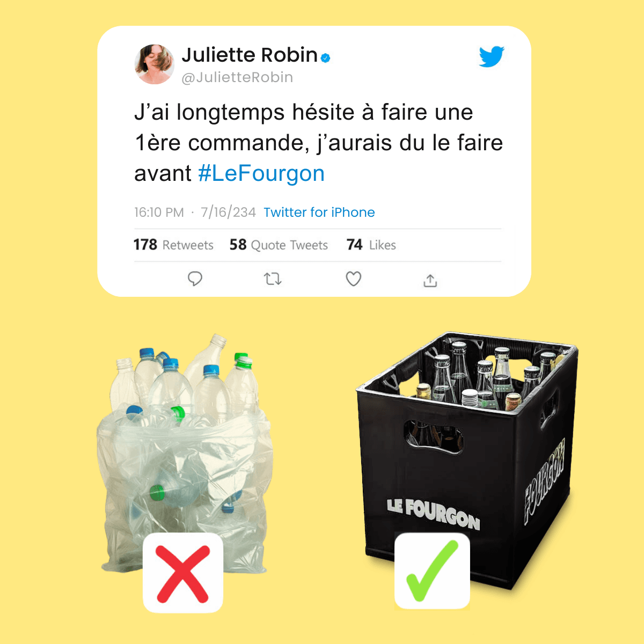Viewport: 644px width, 644px height.
Task: Click the blue Twitter bird logo
Action: [x=492, y=56]
